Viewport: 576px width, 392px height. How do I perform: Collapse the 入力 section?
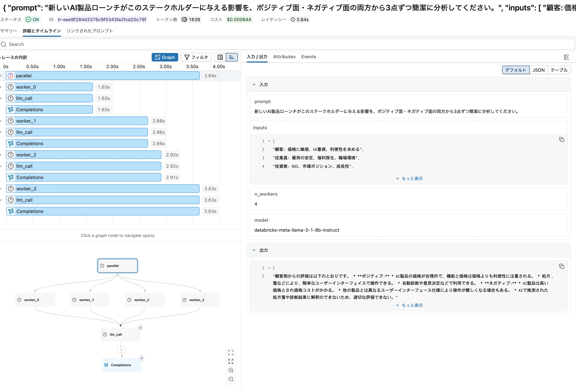pyautogui.click(x=254, y=85)
